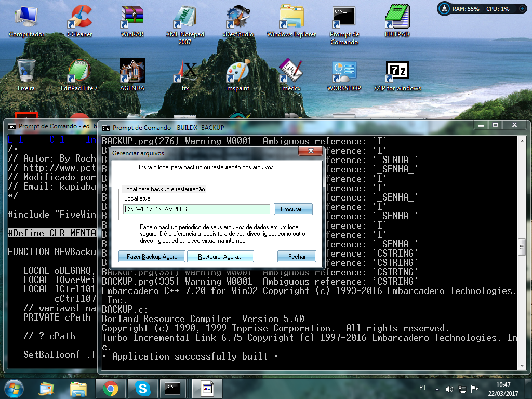Open the Windows Start menu

point(14,388)
